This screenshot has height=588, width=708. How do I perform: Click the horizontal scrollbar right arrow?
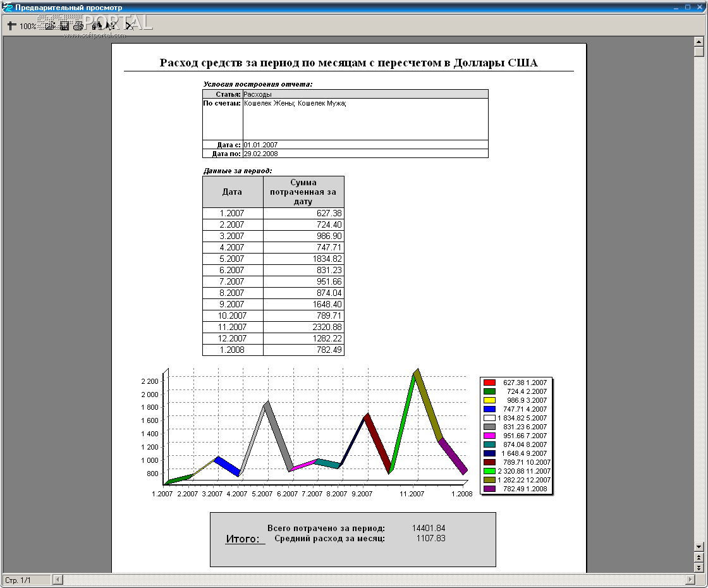click(690, 579)
